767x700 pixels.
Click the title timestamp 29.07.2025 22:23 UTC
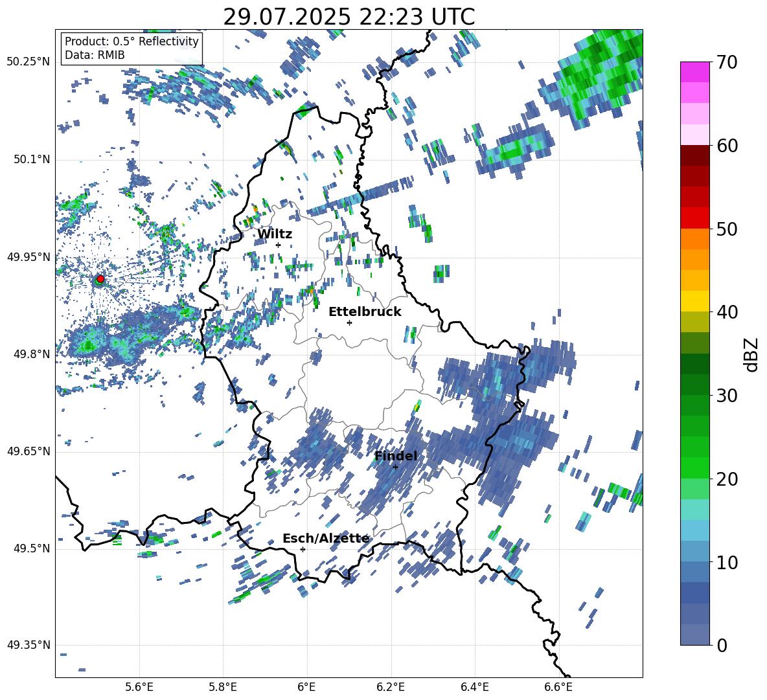349,17
